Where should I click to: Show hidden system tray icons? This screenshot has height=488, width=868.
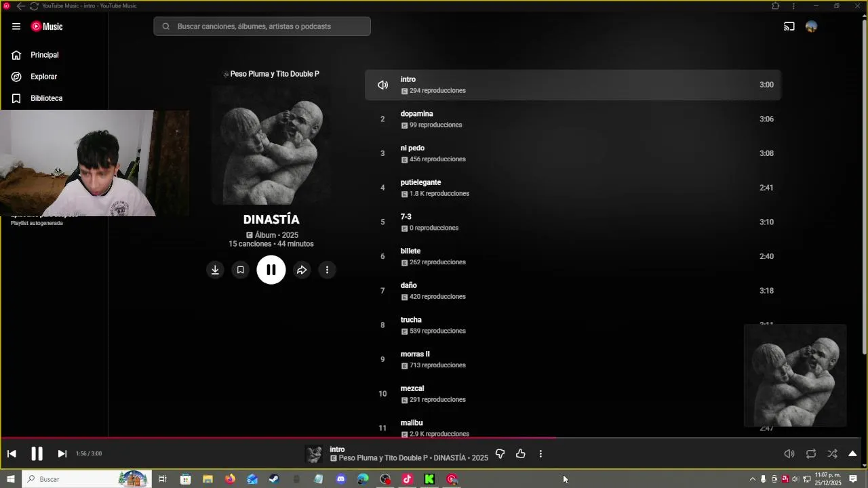point(752,479)
